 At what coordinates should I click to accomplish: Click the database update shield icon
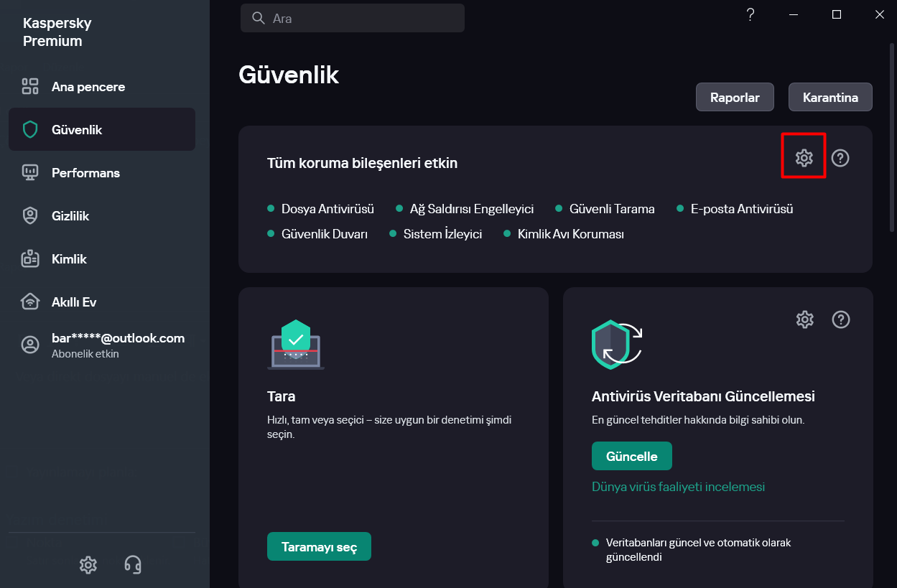pyautogui.click(x=617, y=345)
